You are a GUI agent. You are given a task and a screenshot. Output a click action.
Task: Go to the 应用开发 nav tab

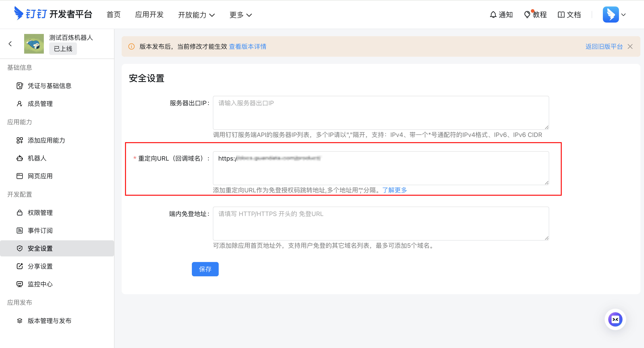[149, 15]
